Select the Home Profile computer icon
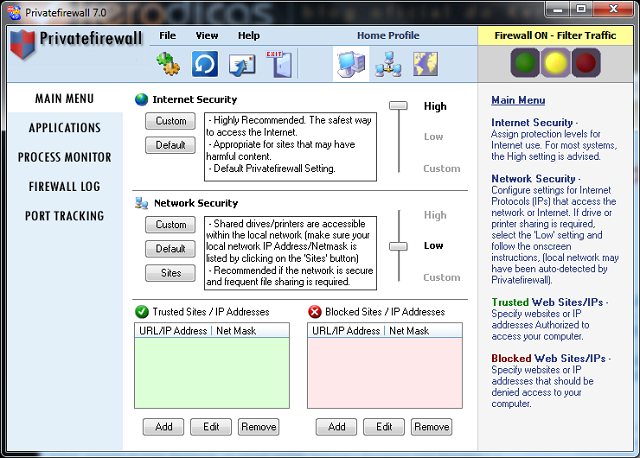The image size is (640, 458). pyautogui.click(x=351, y=64)
